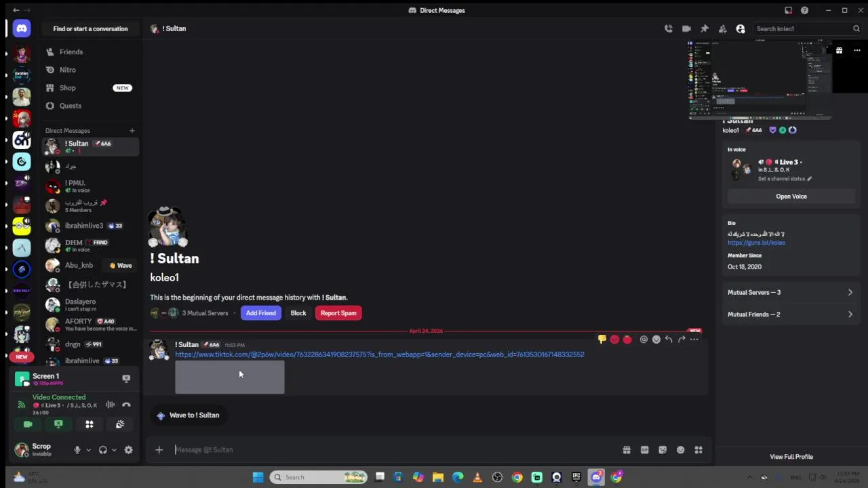Open the ! PMU. conversation
Image resolution: width=868 pixels, height=488 pixels.
90,186
